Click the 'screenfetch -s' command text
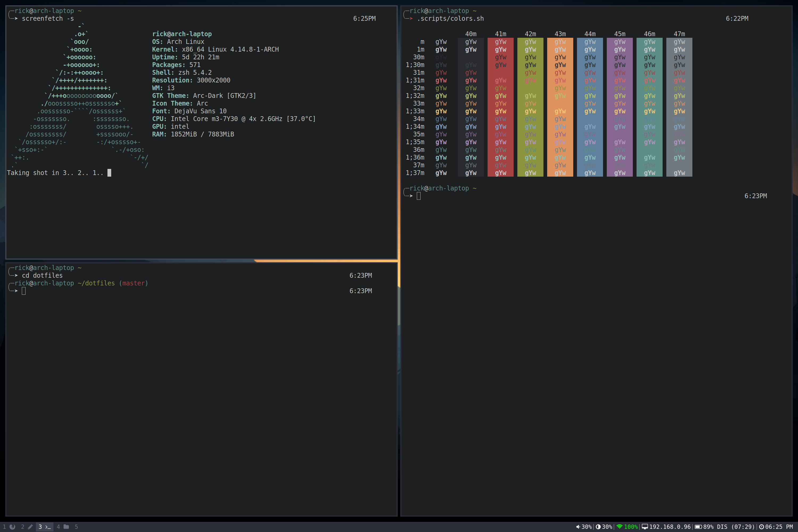Viewport: 798px width, 532px height. pos(48,19)
